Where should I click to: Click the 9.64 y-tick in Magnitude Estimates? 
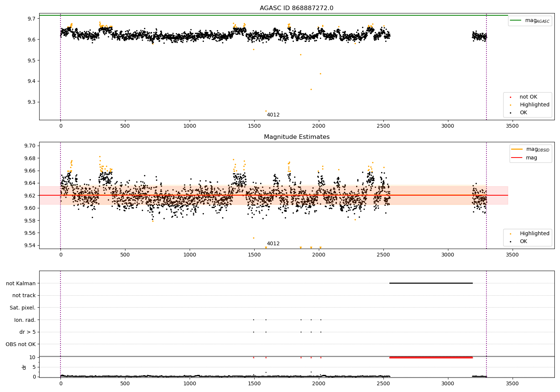point(30,183)
